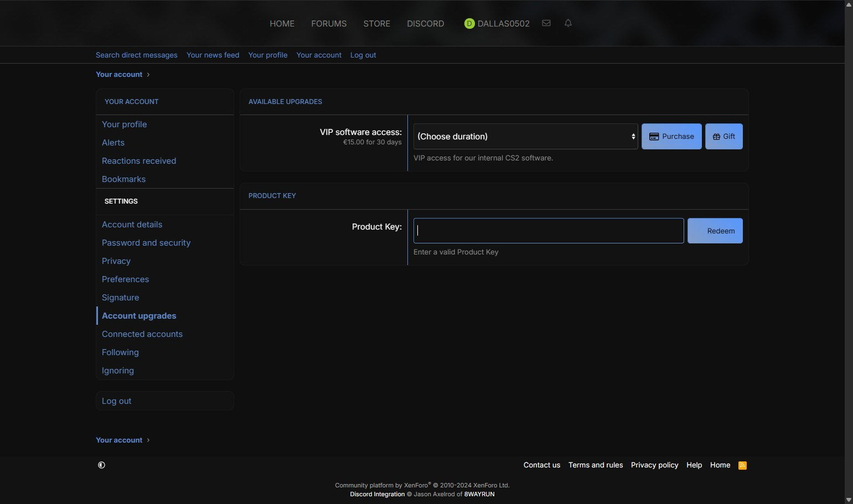Go to the STORE navigation tab
853x504 pixels.
376,24
